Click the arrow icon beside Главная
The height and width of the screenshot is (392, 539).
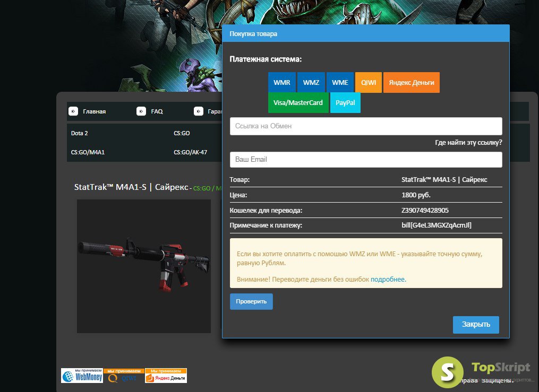pyautogui.click(x=73, y=111)
